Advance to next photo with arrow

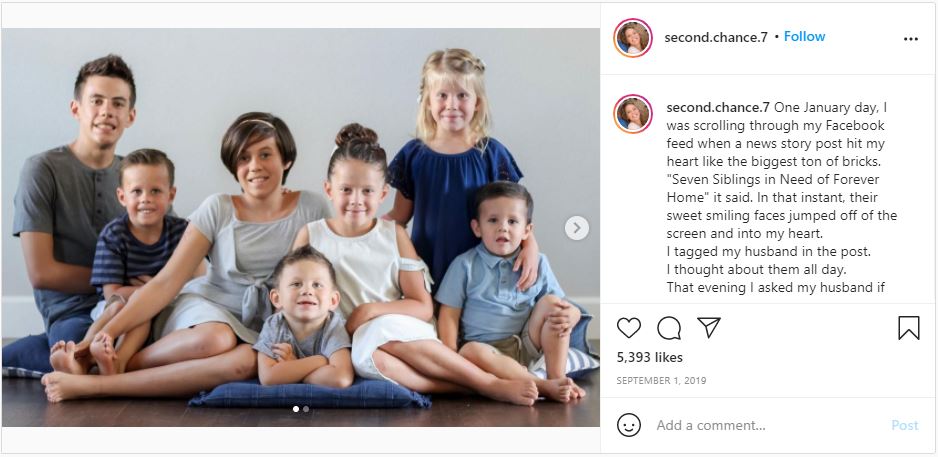pos(577,228)
